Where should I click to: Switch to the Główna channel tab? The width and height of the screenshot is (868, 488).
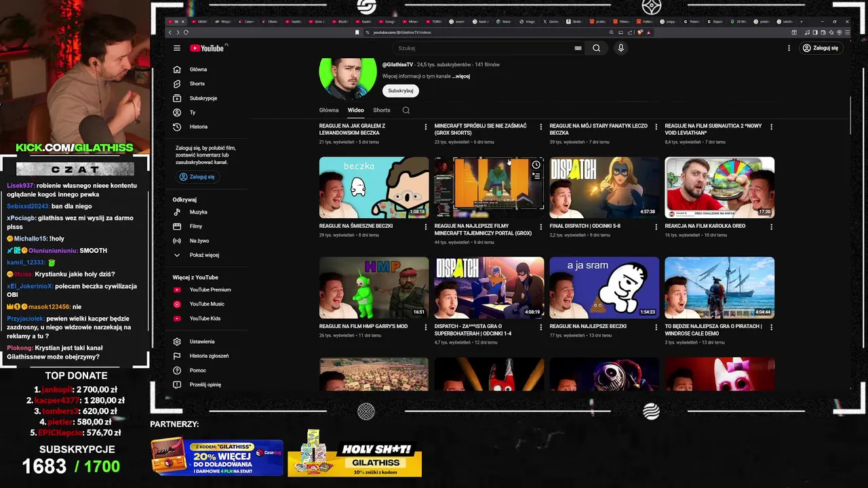point(329,110)
